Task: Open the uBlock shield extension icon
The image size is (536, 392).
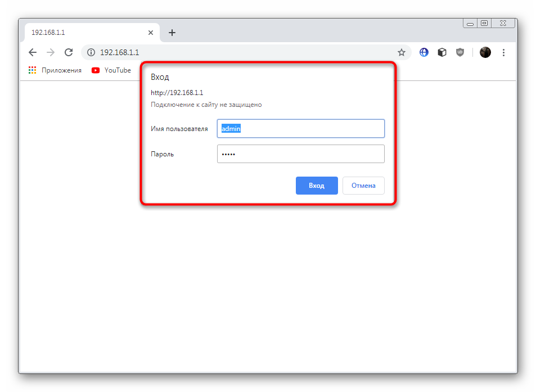Action: pyautogui.click(x=460, y=52)
